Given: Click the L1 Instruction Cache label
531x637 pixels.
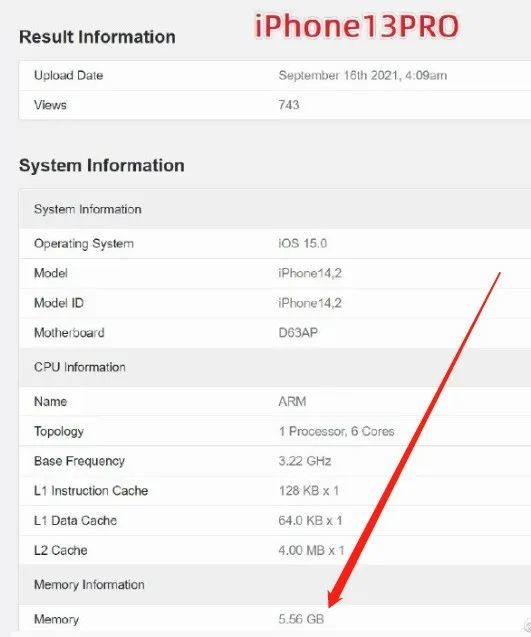Looking at the screenshot, I should [91, 491].
